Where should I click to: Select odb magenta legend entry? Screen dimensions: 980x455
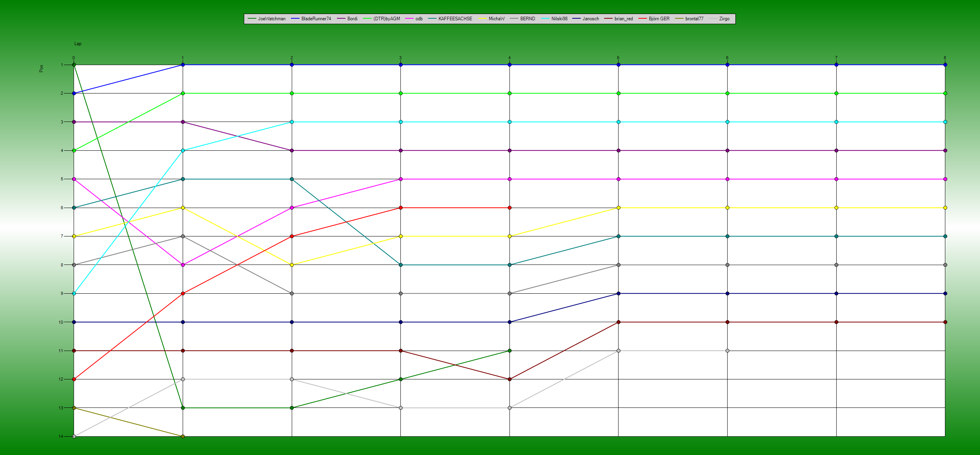click(x=418, y=19)
